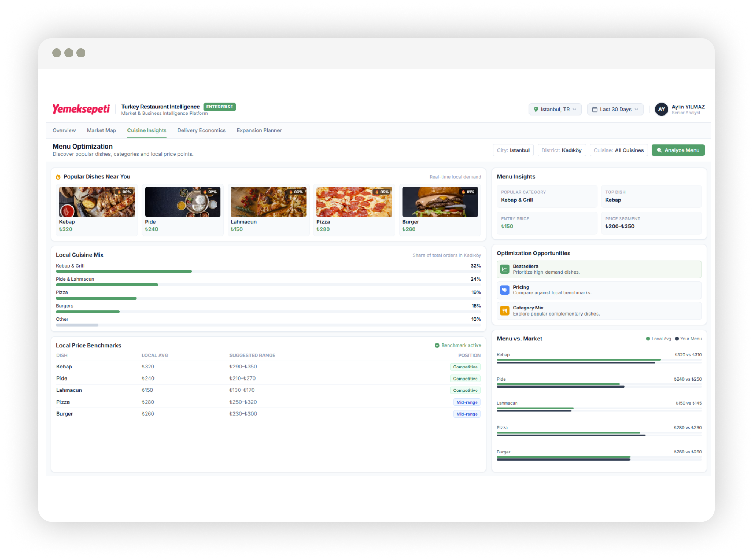Click the 98% demand badge on Kebap

click(124, 192)
